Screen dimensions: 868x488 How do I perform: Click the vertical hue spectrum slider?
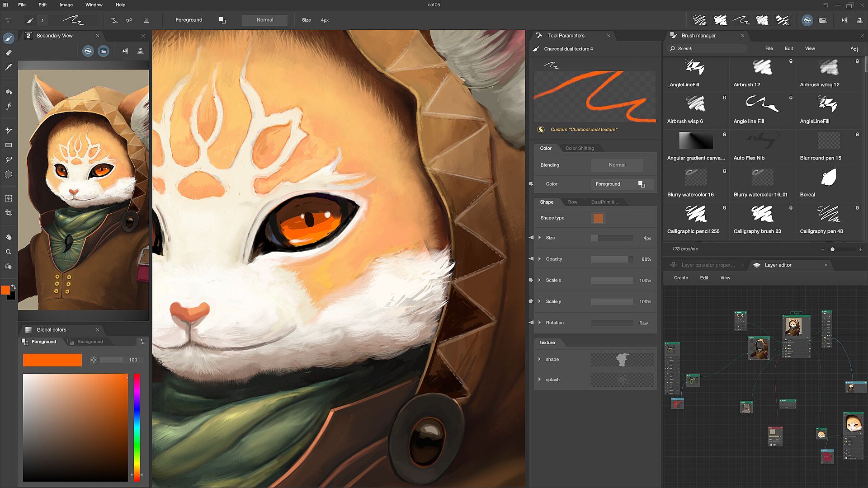[137, 425]
